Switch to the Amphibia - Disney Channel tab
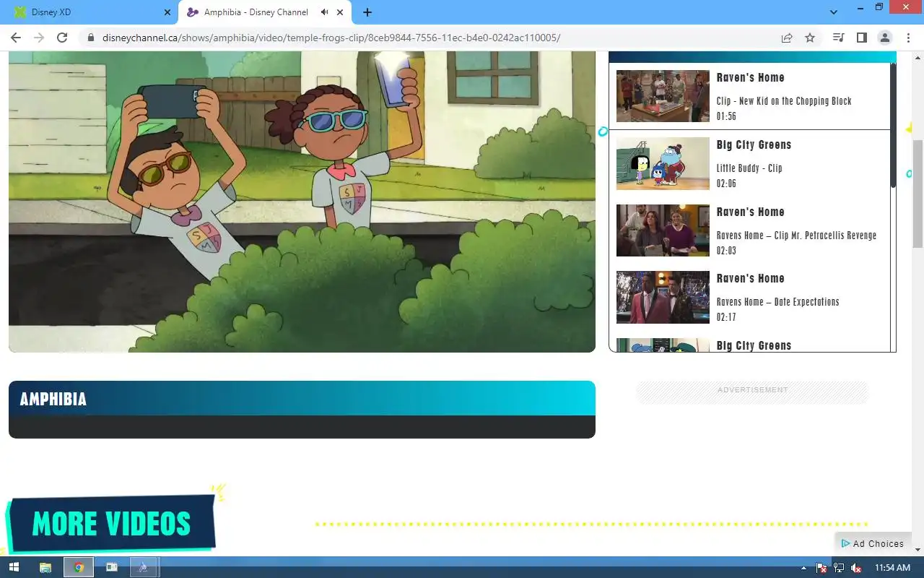924x578 pixels. (264, 12)
